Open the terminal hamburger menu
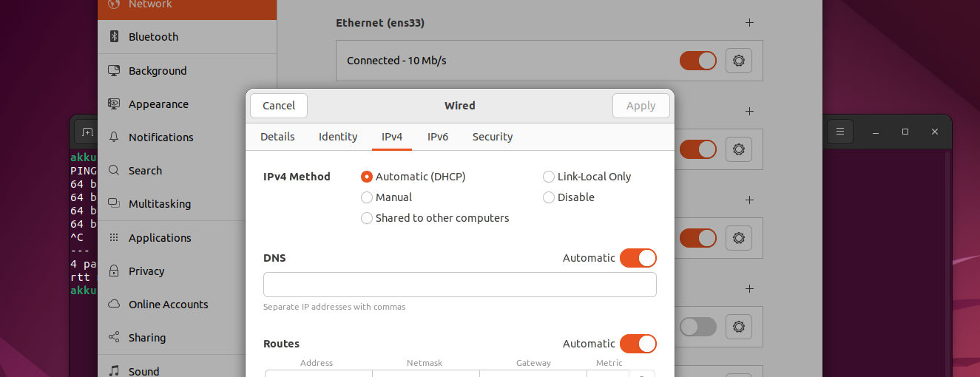This screenshot has width=980, height=377. click(x=839, y=132)
